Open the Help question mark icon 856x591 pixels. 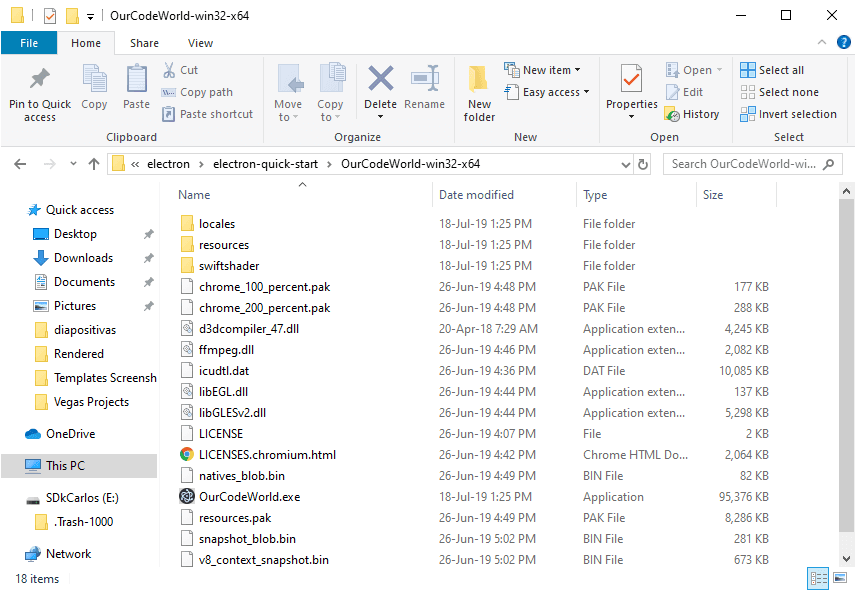coord(843,42)
